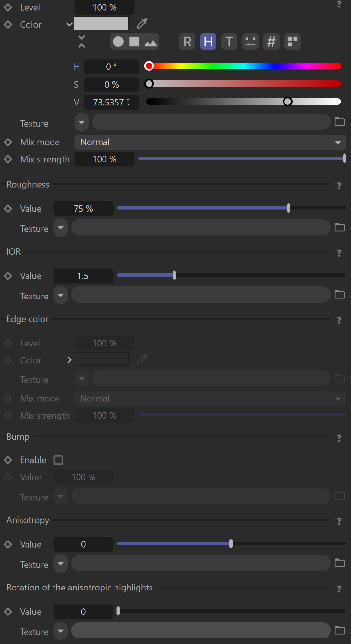
Task: Browse a texture file for IOR
Action: click(x=339, y=295)
